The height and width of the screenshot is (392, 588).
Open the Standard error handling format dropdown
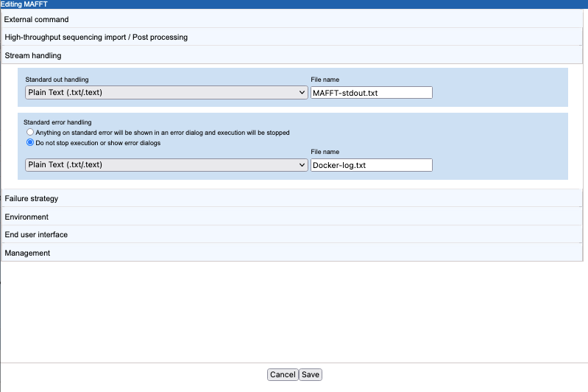166,165
